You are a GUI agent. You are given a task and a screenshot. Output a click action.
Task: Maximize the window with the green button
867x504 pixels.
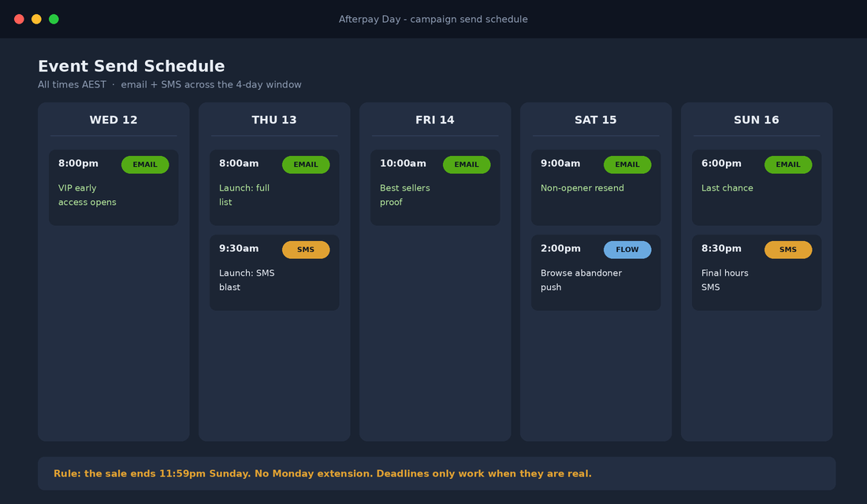54,20
